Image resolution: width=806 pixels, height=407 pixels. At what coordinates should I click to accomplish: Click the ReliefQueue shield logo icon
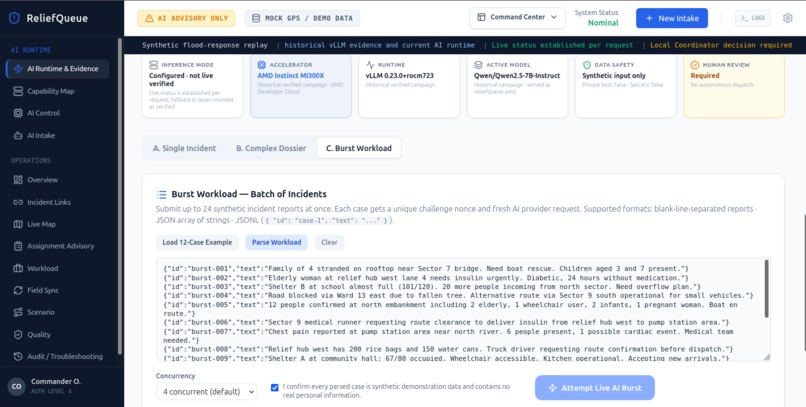[x=14, y=18]
